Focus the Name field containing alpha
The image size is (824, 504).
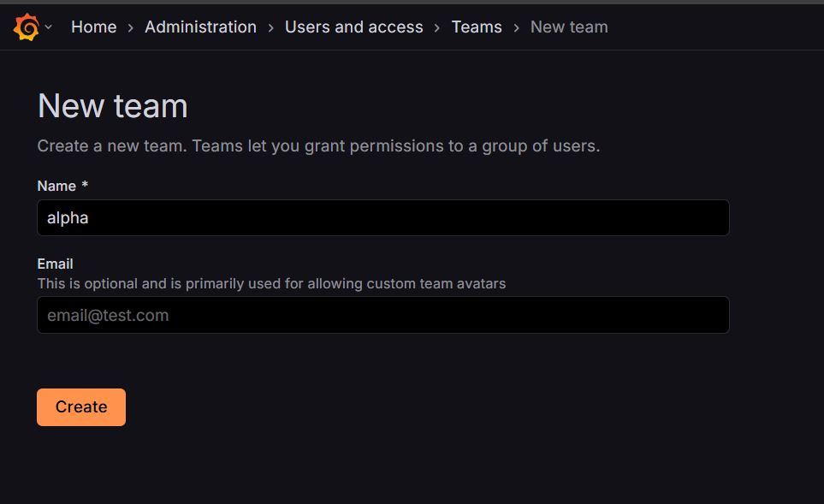[x=383, y=217]
